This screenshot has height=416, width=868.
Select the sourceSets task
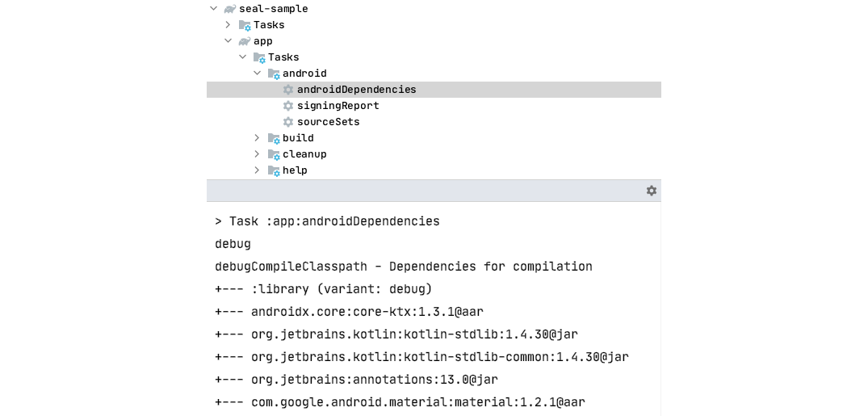[x=329, y=121]
